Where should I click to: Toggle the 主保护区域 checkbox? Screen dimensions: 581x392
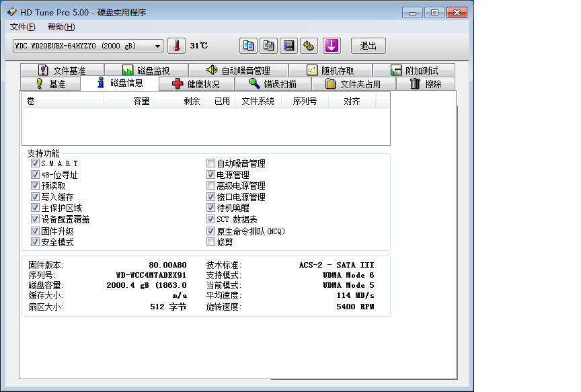[x=35, y=208]
